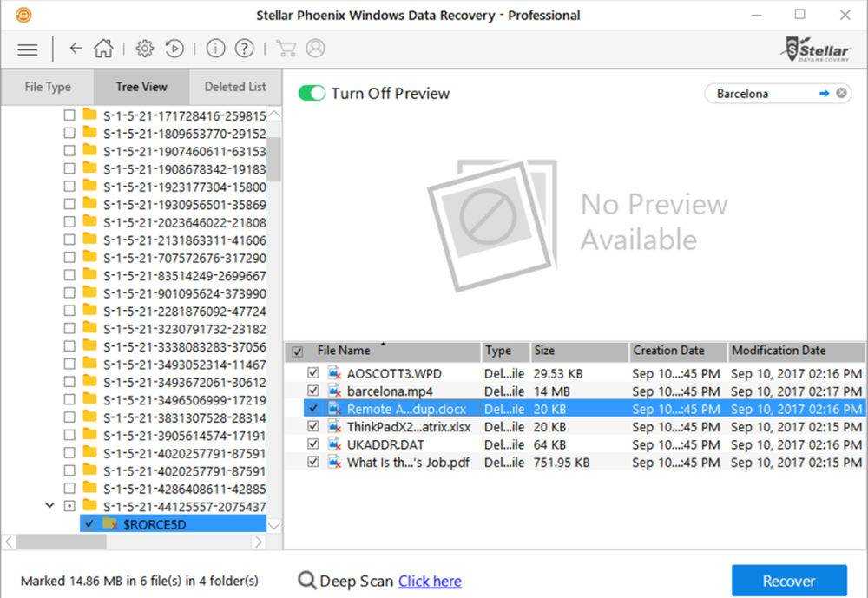Click the resume recovery icon

click(x=174, y=49)
